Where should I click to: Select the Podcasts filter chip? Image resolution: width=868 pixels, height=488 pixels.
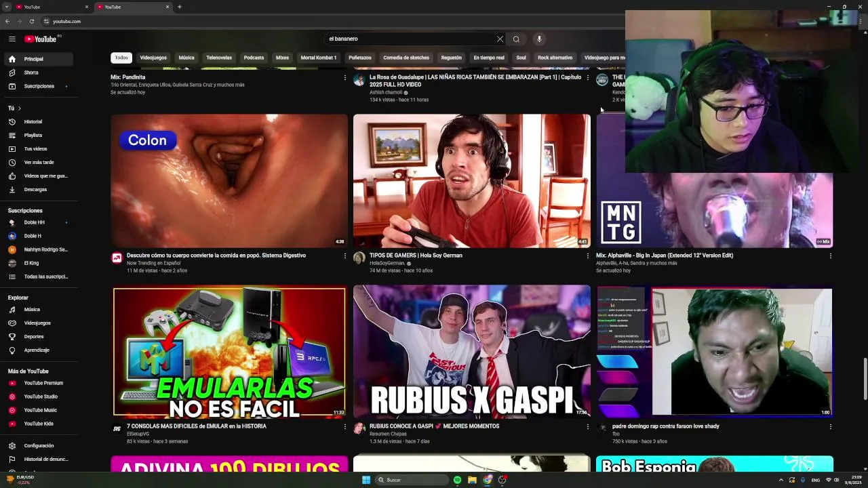pos(254,58)
